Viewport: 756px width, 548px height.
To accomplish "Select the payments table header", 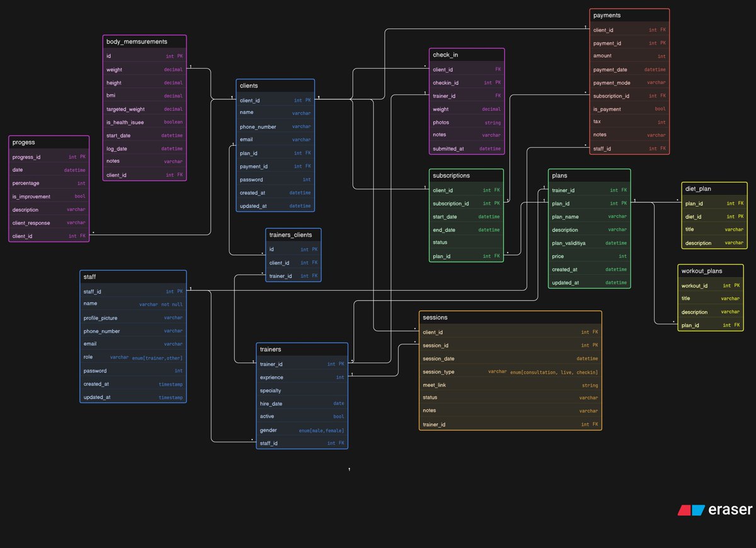I will click(629, 15).
